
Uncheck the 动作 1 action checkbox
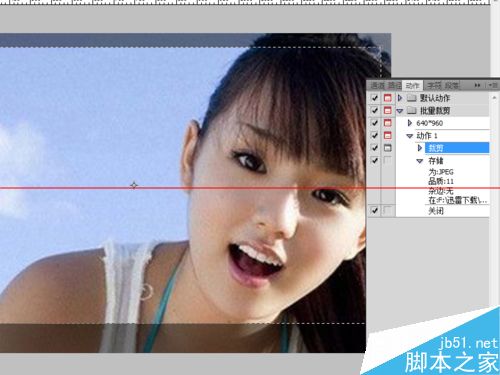[x=375, y=135]
